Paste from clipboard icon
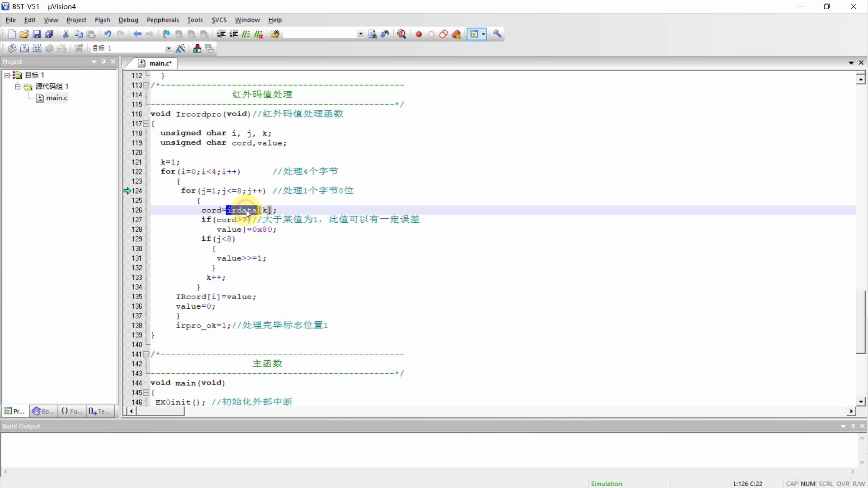Screen dimensions: 868x488 (x=91, y=34)
